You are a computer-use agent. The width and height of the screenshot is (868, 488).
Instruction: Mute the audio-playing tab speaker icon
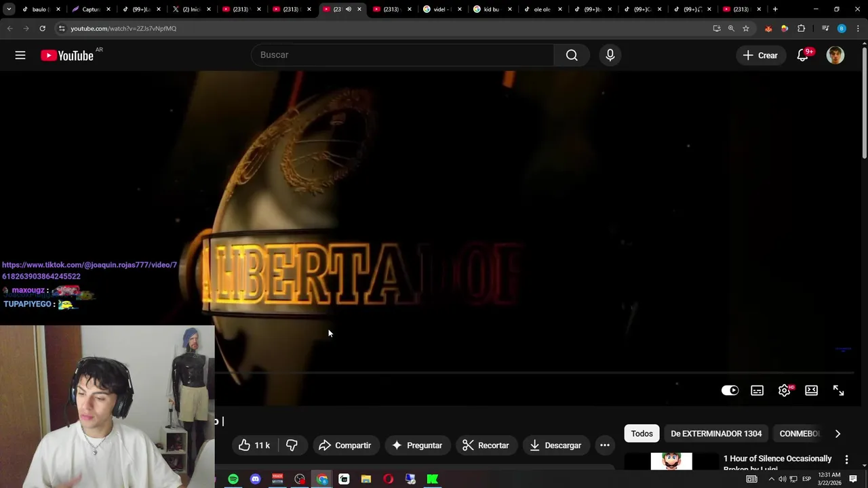pyautogui.click(x=349, y=9)
